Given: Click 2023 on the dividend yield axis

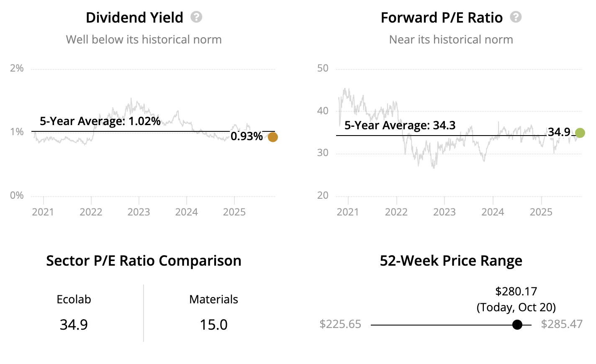Looking at the screenshot, I should (139, 212).
